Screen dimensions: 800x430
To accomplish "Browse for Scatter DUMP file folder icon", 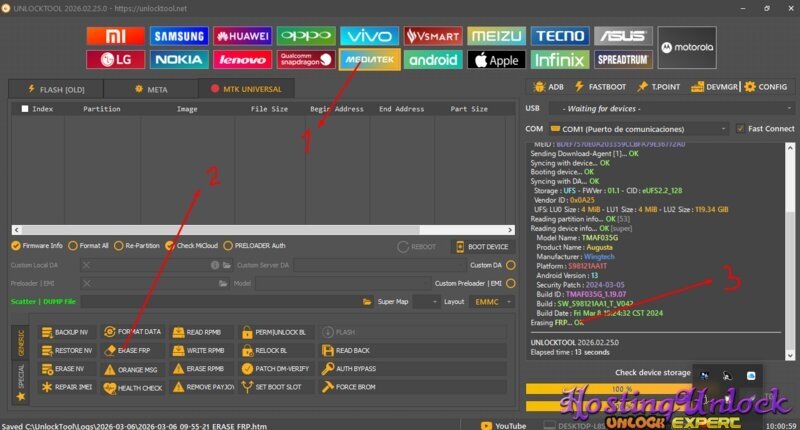I will point(367,301).
